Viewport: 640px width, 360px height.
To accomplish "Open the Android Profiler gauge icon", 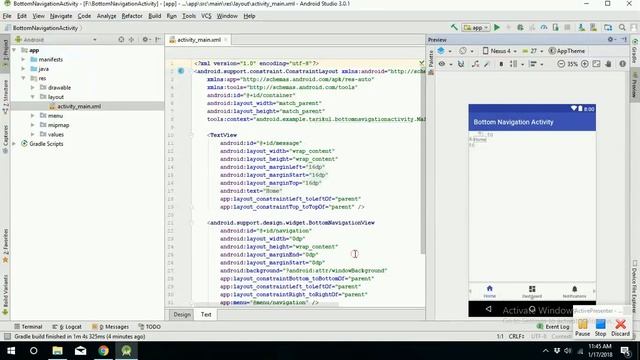I will [x=544, y=27].
